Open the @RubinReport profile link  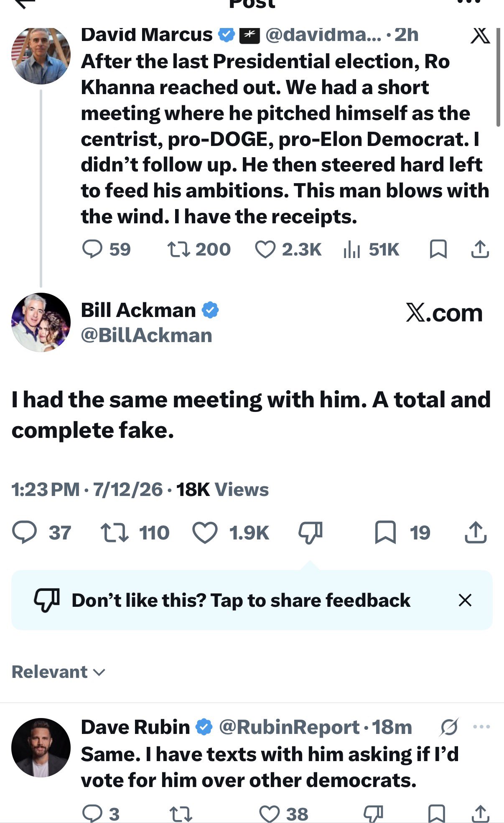click(x=289, y=727)
